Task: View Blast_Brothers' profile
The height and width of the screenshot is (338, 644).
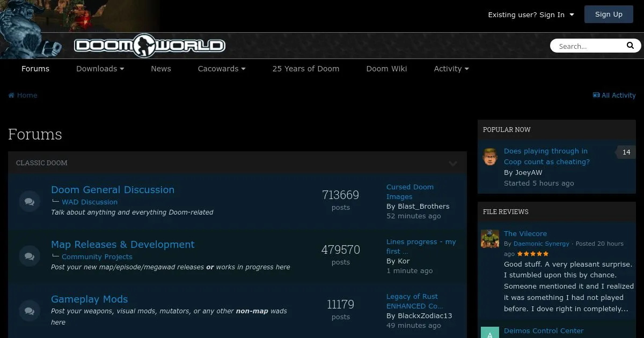Action: [x=423, y=207]
